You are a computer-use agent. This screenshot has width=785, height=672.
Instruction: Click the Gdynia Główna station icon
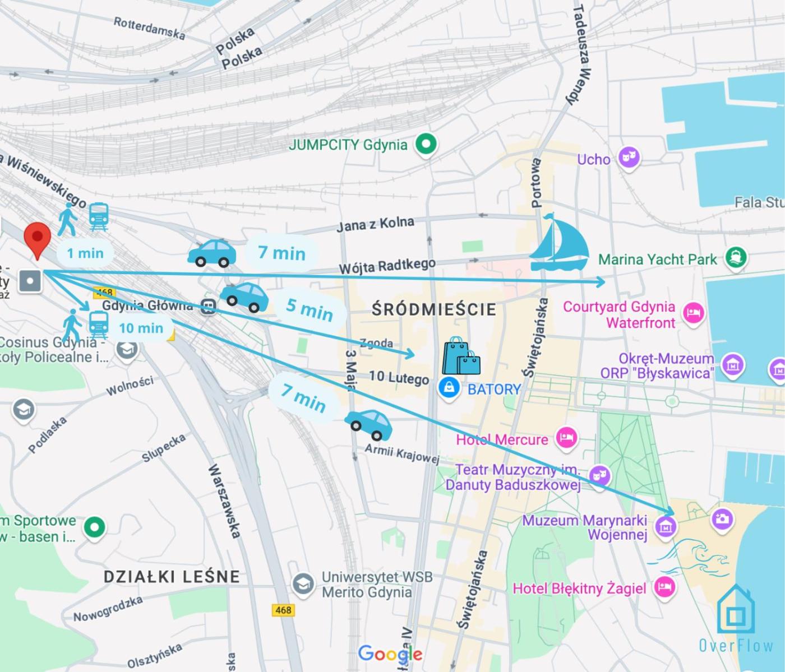point(209,306)
